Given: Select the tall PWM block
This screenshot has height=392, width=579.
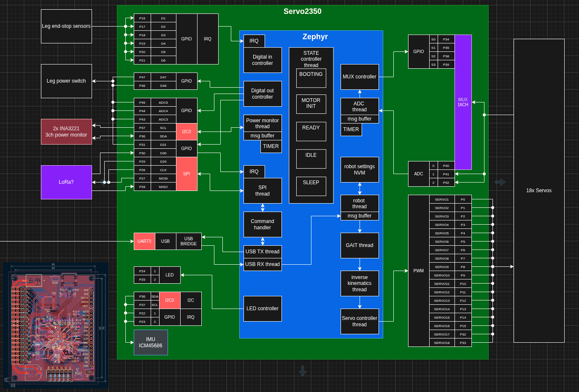Looking at the screenshot, I should 419,271.
